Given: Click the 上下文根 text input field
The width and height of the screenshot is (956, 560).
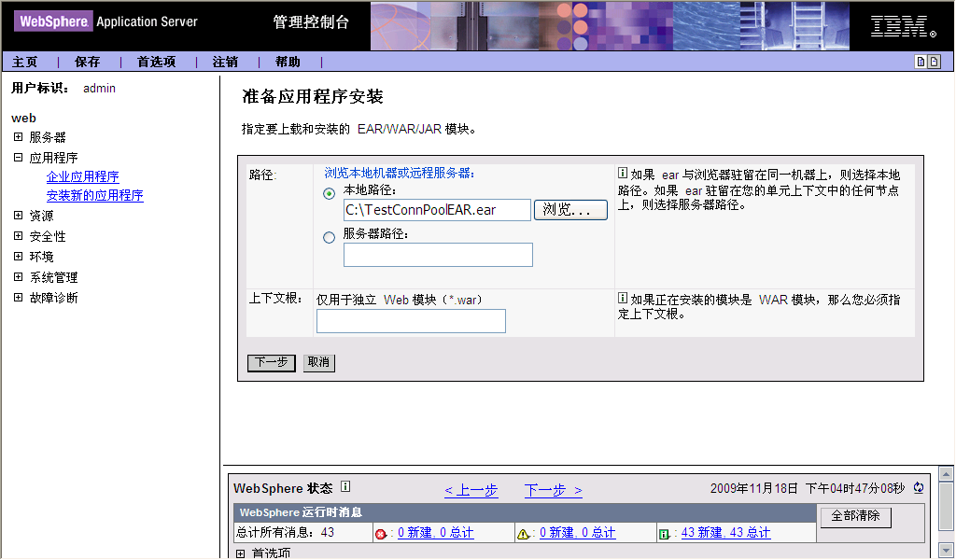Looking at the screenshot, I should pyautogui.click(x=411, y=321).
